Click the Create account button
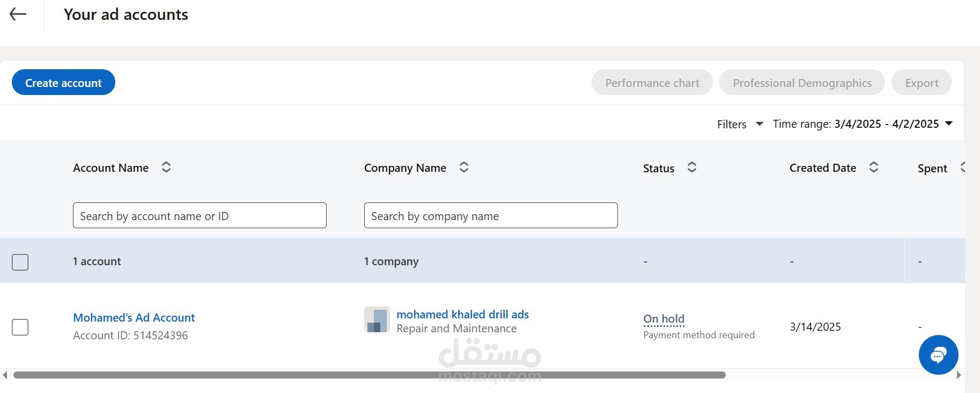This screenshot has width=980, height=393. (x=63, y=83)
